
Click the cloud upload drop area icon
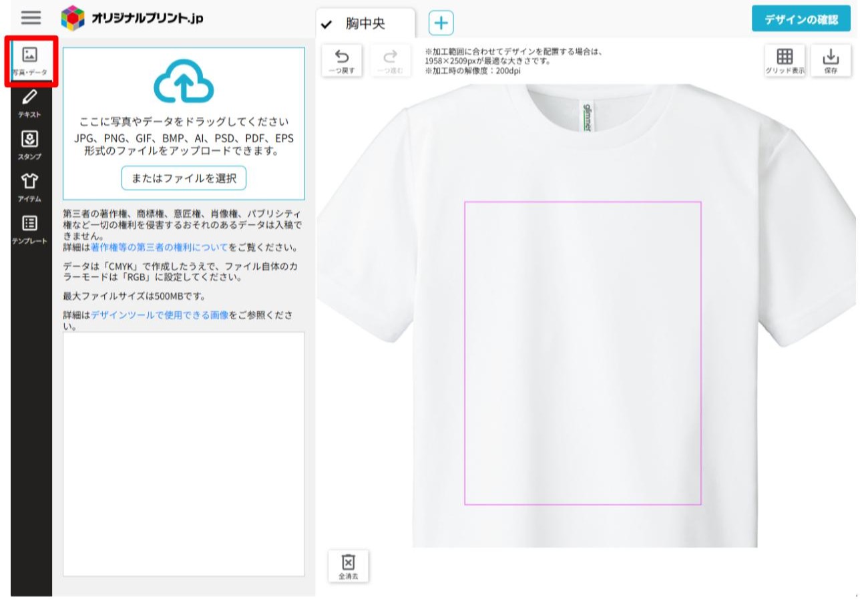pos(184,81)
